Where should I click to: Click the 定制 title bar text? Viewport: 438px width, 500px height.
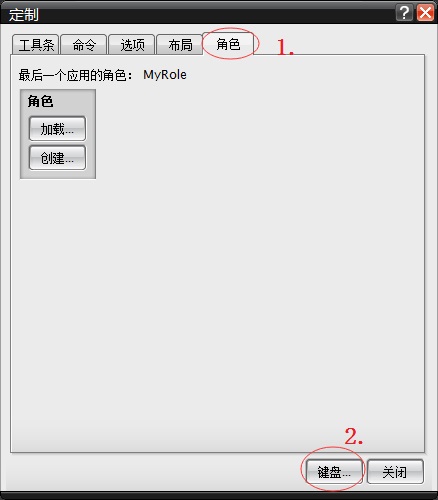23,15
